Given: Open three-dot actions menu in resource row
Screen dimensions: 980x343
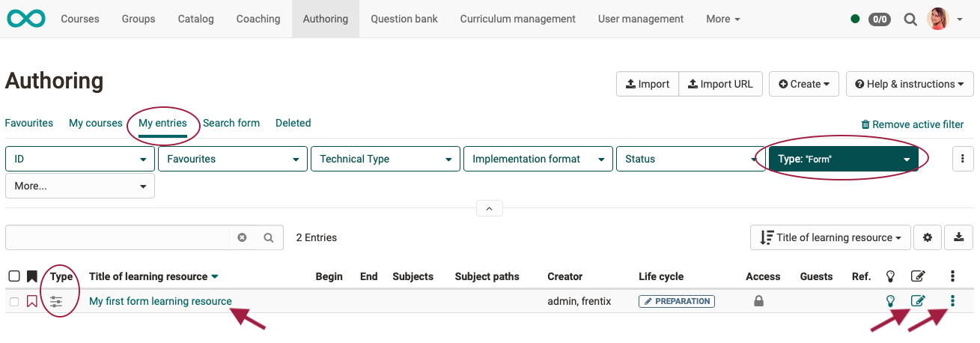Looking at the screenshot, I should point(952,301).
